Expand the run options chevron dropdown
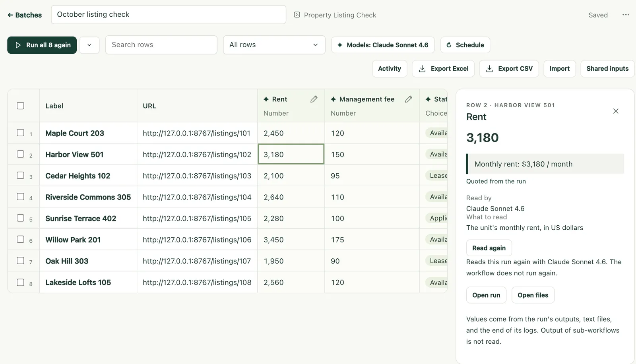Image resolution: width=636 pixels, height=364 pixels. [x=89, y=45]
